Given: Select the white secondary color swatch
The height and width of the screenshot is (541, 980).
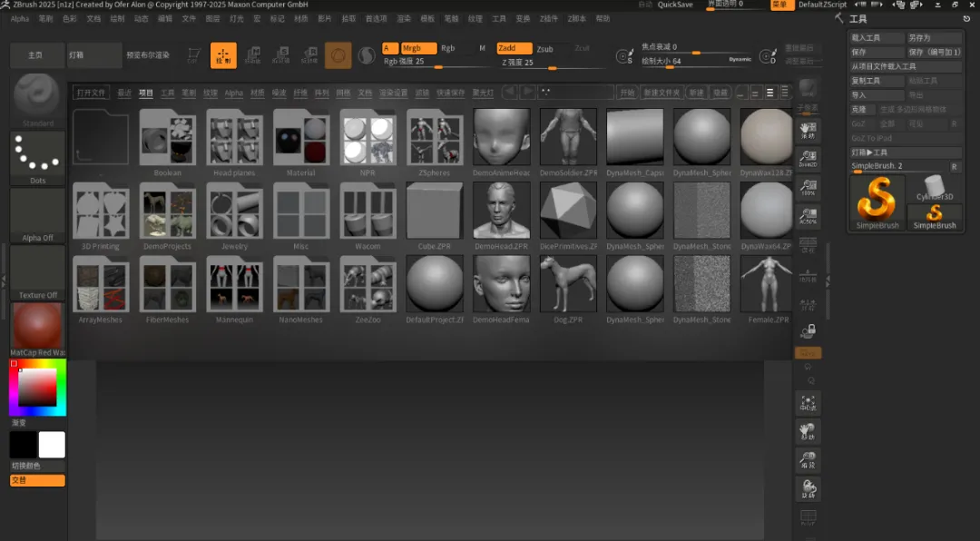Looking at the screenshot, I should 52,445.
